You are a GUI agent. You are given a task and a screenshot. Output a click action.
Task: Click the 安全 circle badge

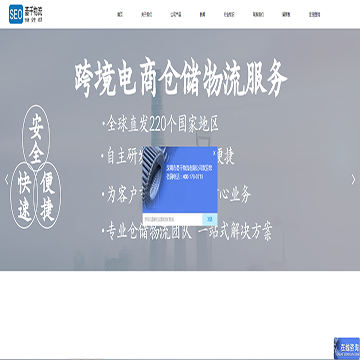coord(36,138)
